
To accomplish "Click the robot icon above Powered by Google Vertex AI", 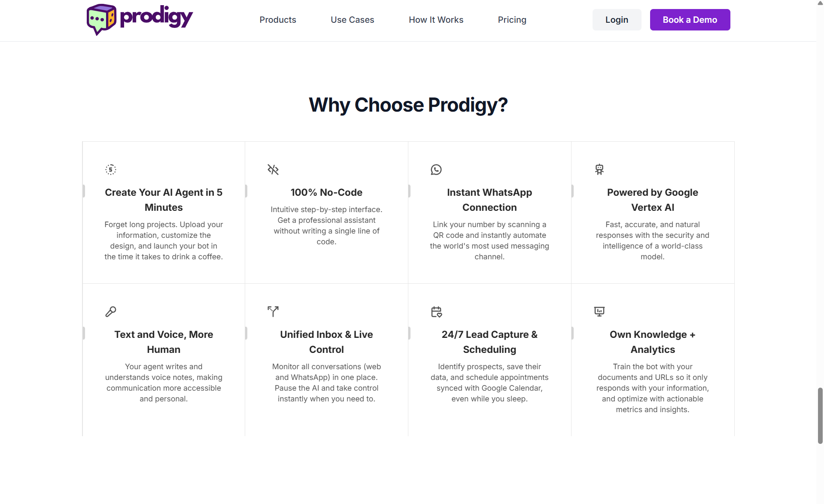I will (599, 169).
